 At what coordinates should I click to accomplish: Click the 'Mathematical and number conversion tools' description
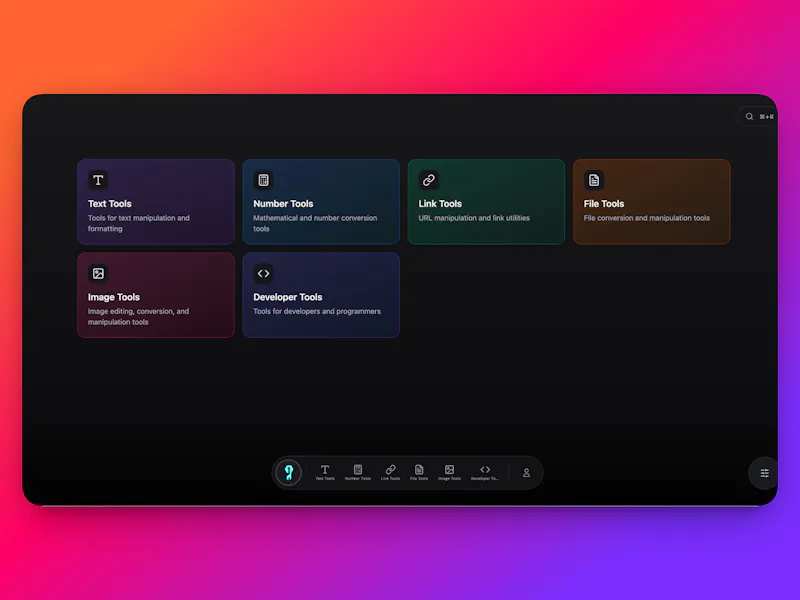point(315,223)
